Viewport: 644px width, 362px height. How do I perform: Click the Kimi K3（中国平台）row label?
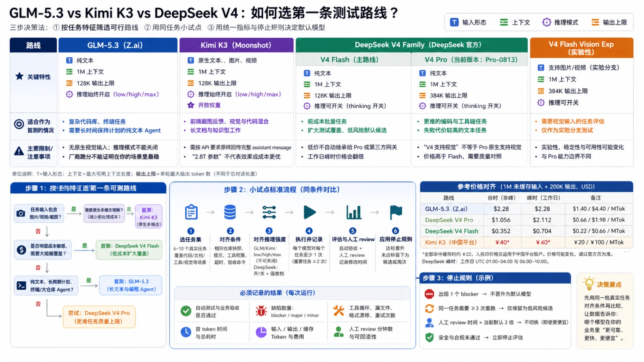point(450,242)
